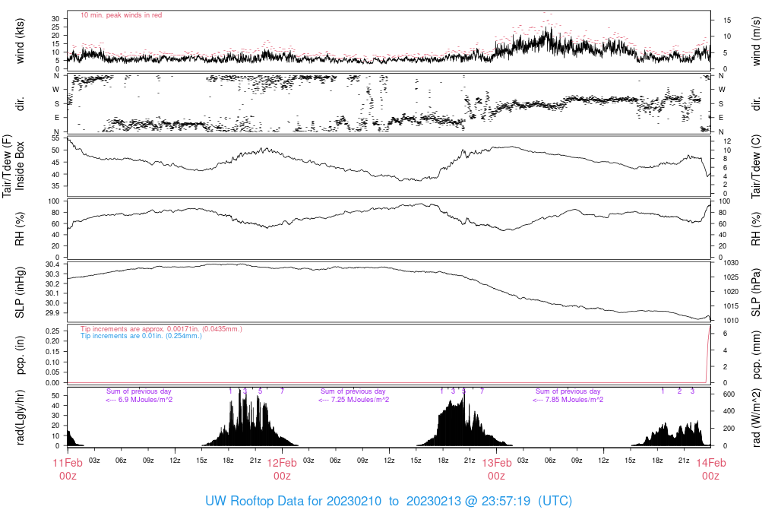This screenshot has height=532, width=778.
Task: Click the 'Tair/Tdew (F)' axis label
Action: [7, 166]
